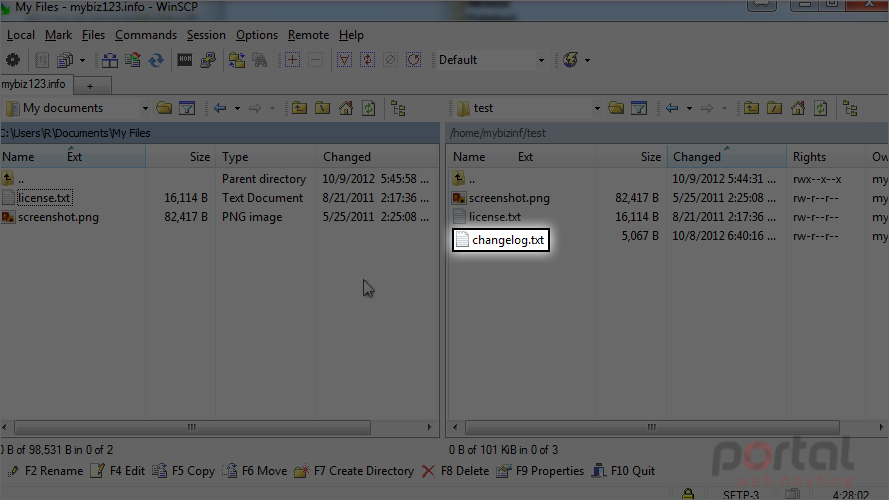Click remote panel filter icon
The height and width of the screenshot is (500, 889).
[639, 108]
